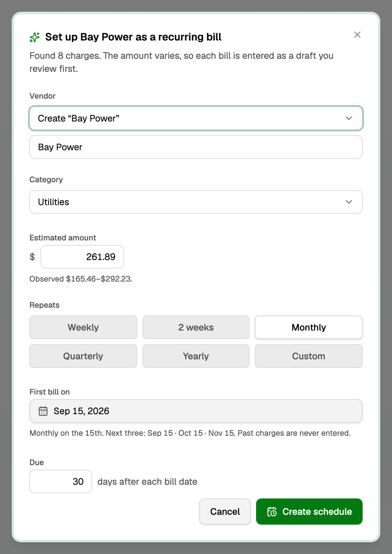Image resolution: width=392 pixels, height=554 pixels.
Task: Click the First bill on label
Action: [50, 392]
